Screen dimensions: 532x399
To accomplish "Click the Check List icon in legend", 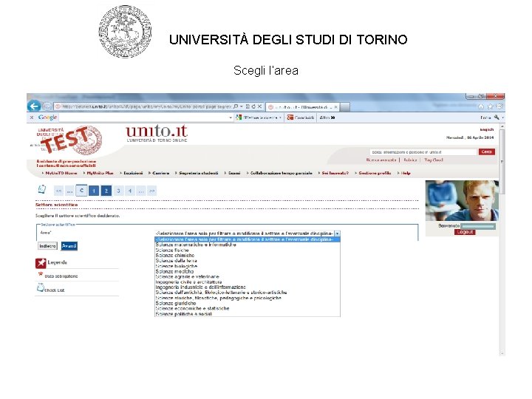I will 41,288.
